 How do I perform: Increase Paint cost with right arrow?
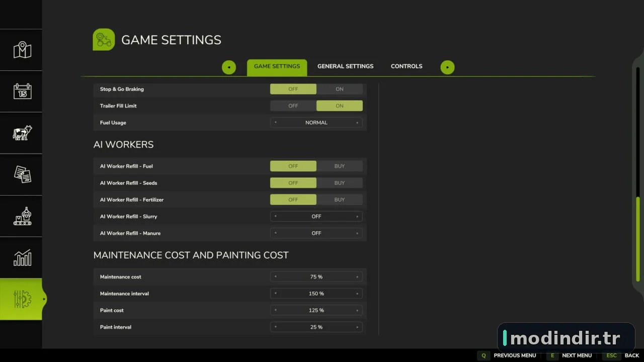click(x=357, y=310)
